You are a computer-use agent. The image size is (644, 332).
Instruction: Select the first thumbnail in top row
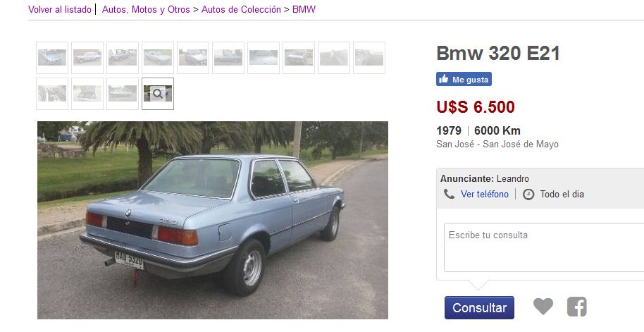tap(52, 58)
